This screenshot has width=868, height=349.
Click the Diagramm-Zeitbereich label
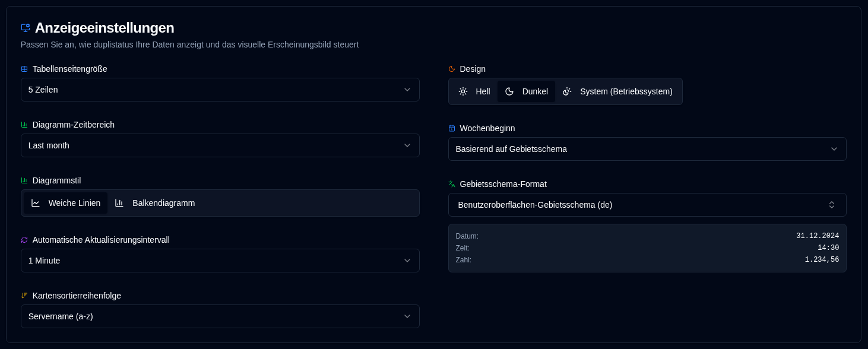74,125
